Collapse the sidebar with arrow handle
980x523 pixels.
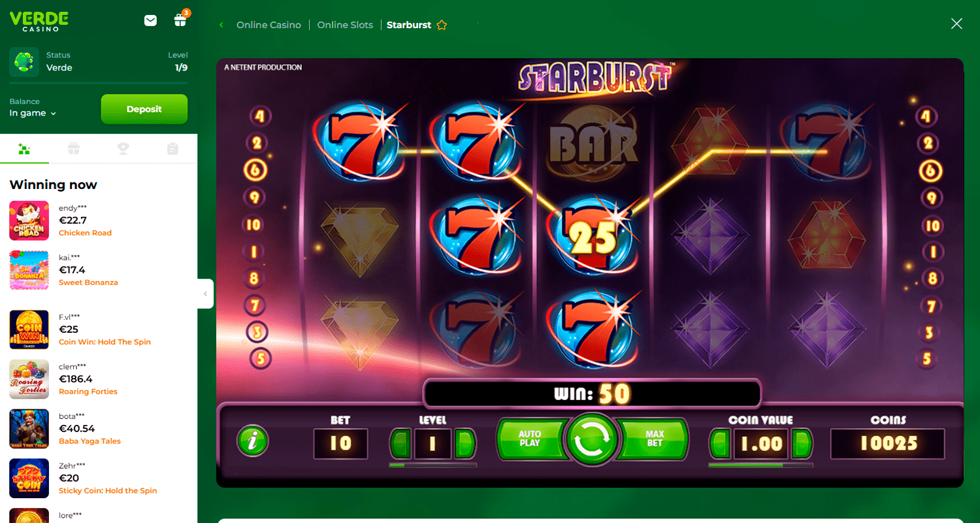(x=205, y=294)
